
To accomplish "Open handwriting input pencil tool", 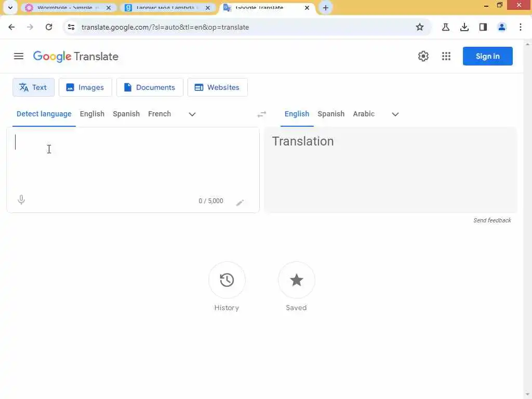I will (240, 203).
